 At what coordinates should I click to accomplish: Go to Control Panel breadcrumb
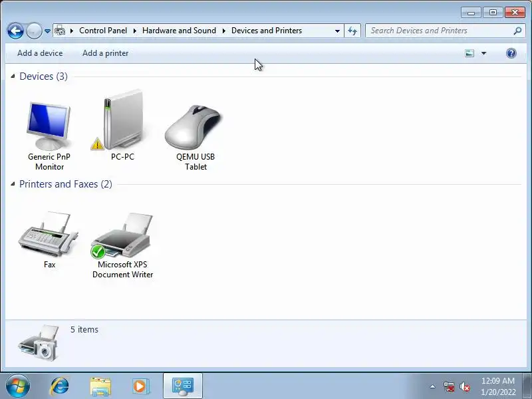point(103,31)
